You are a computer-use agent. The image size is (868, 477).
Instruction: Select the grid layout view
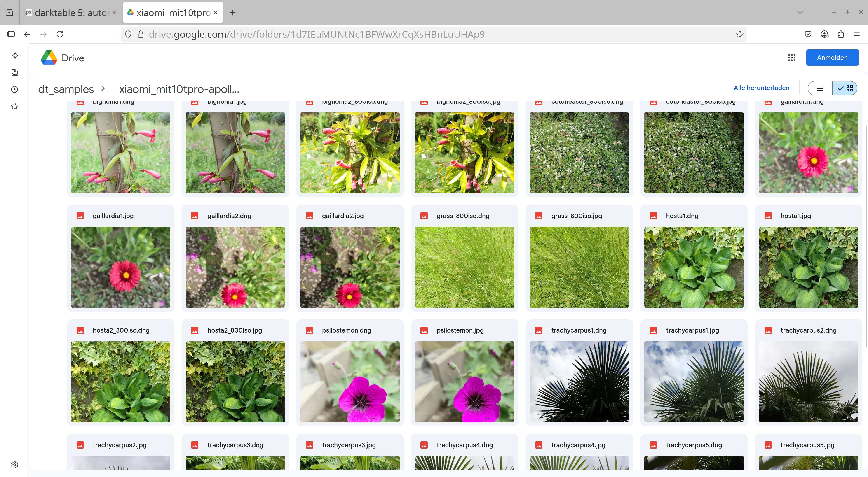[x=845, y=88]
